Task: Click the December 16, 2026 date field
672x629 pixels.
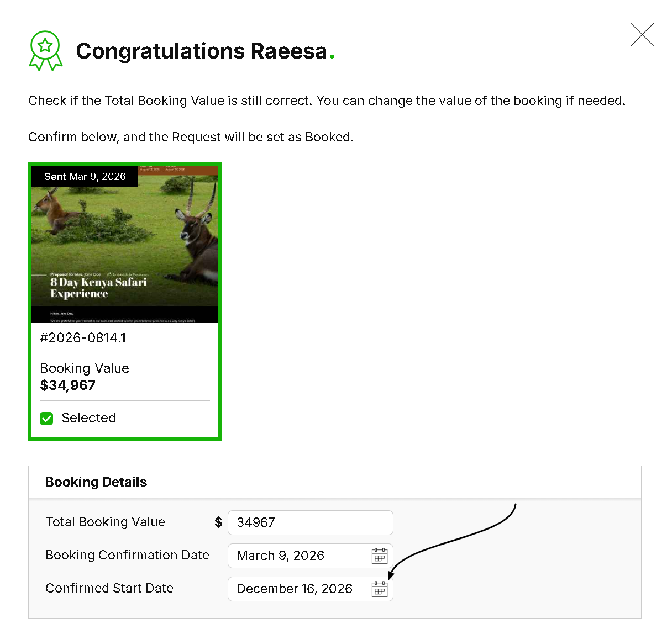Action: coord(298,589)
